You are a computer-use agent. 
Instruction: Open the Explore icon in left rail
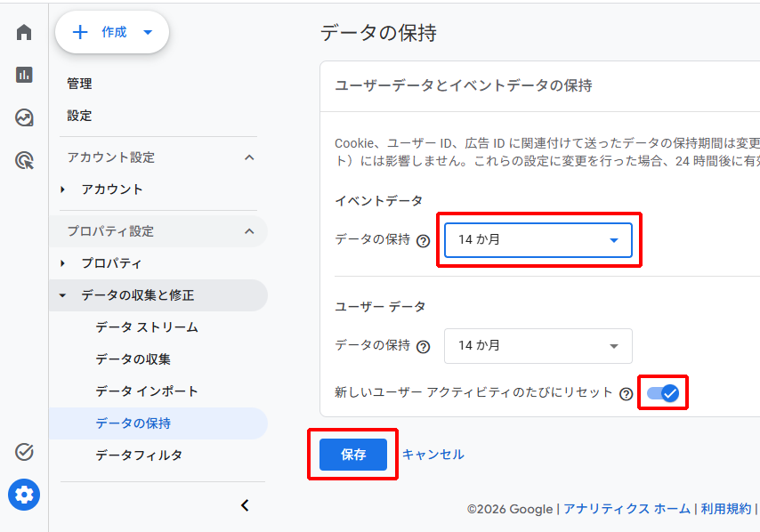(24, 117)
